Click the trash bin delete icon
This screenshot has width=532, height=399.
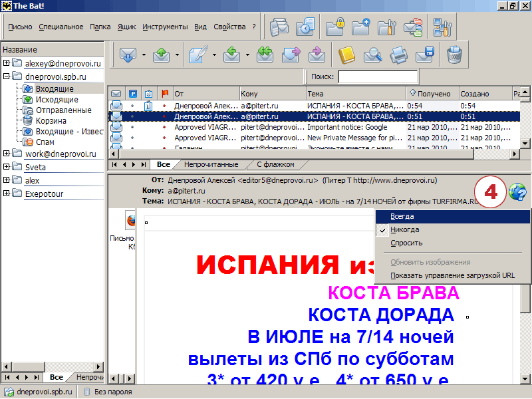[455, 55]
